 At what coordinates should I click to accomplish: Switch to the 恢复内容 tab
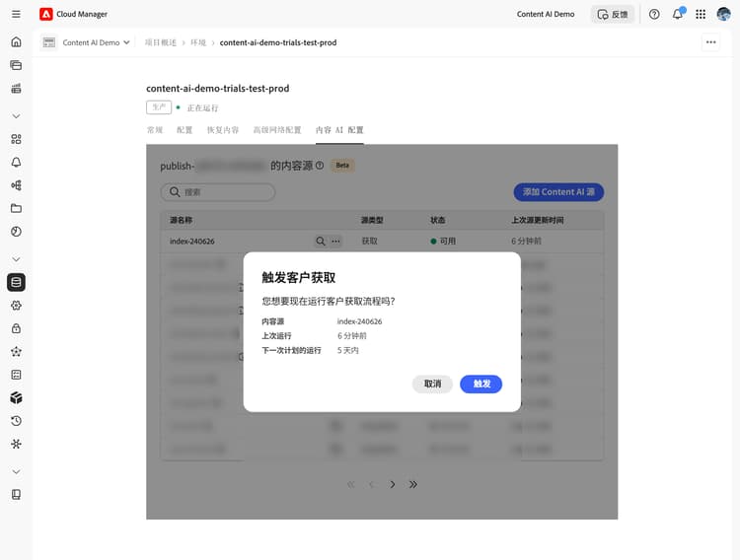pyautogui.click(x=223, y=130)
